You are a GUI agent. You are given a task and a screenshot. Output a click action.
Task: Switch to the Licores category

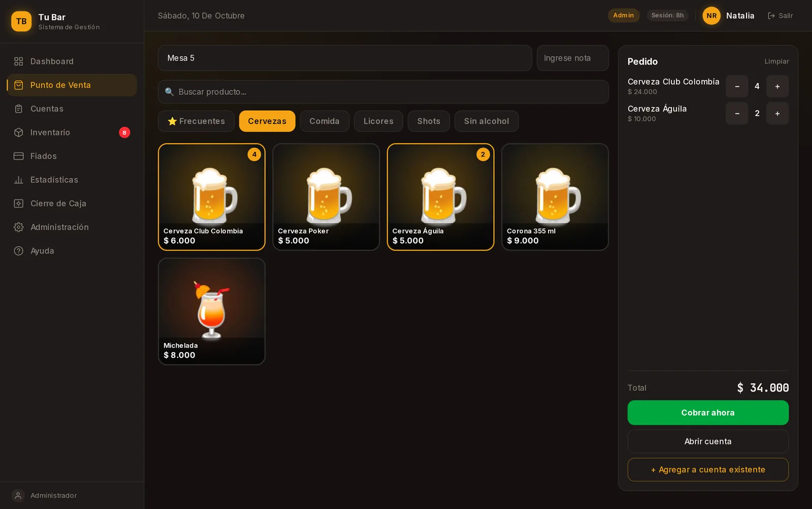(x=379, y=121)
